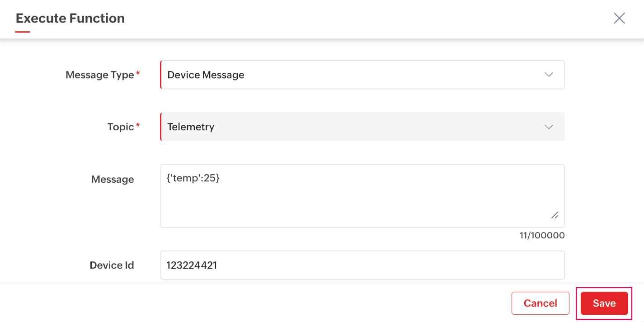Select the Topic field label
644x322 pixels.
[121, 127]
